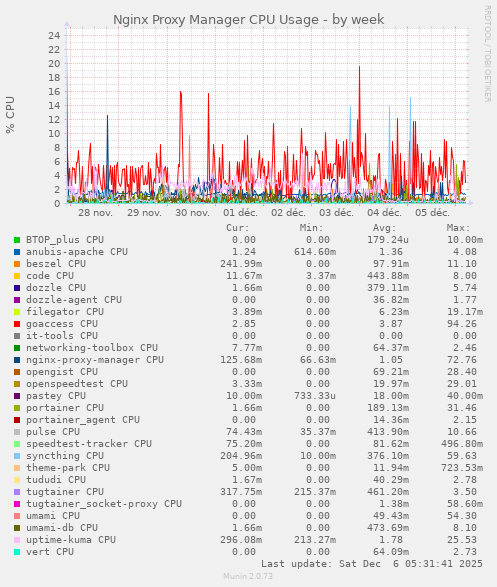Screen dimensions: 497x587
Task: Click the pulse CPU grey legend swatch
Action: tap(17, 432)
